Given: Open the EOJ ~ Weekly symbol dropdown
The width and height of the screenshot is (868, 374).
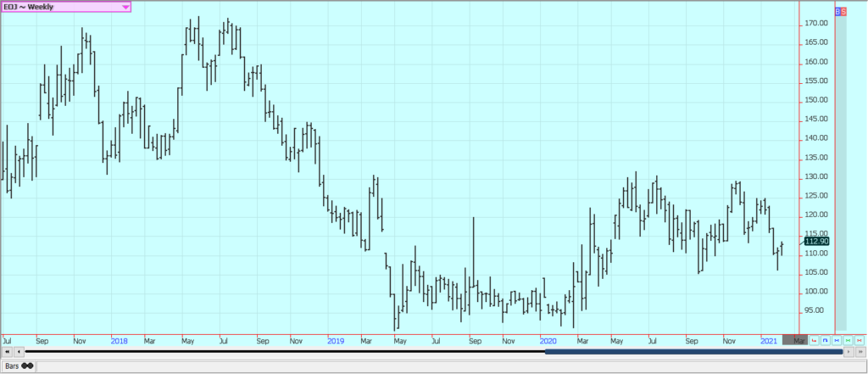Looking at the screenshot, I should 66,7.
